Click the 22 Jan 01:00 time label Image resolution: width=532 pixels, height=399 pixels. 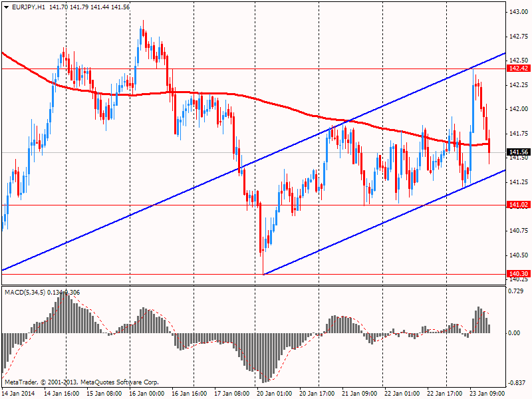pos(402,393)
